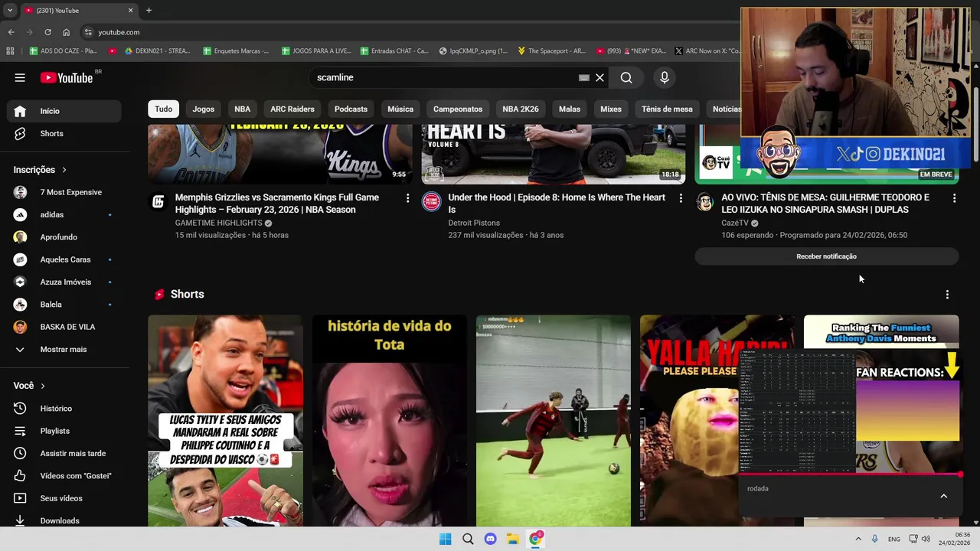This screenshot has width=980, height=551.
Task: Click the Detroit Pistons channel avatar
Action: point(432,202)
